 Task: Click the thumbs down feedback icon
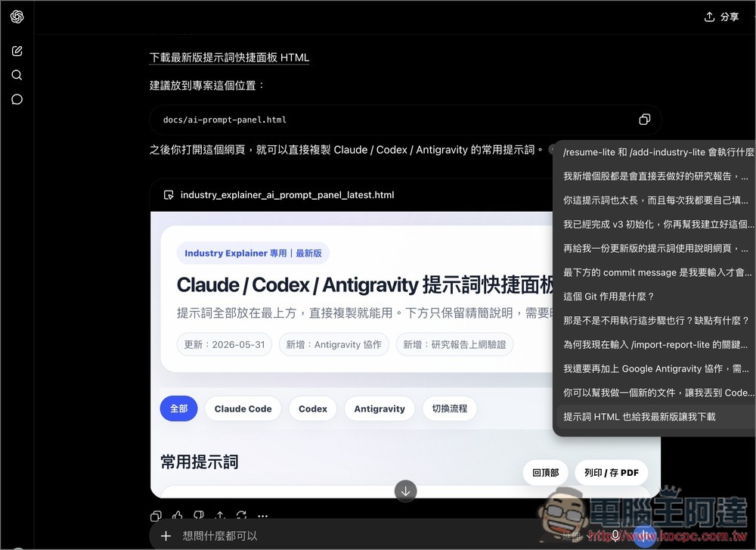[x=199, y=516]
